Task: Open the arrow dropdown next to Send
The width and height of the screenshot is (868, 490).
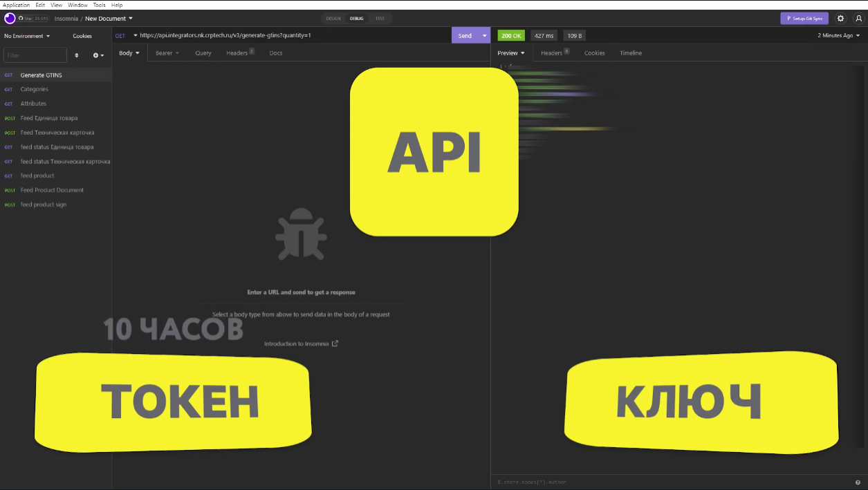Action: 484,36
